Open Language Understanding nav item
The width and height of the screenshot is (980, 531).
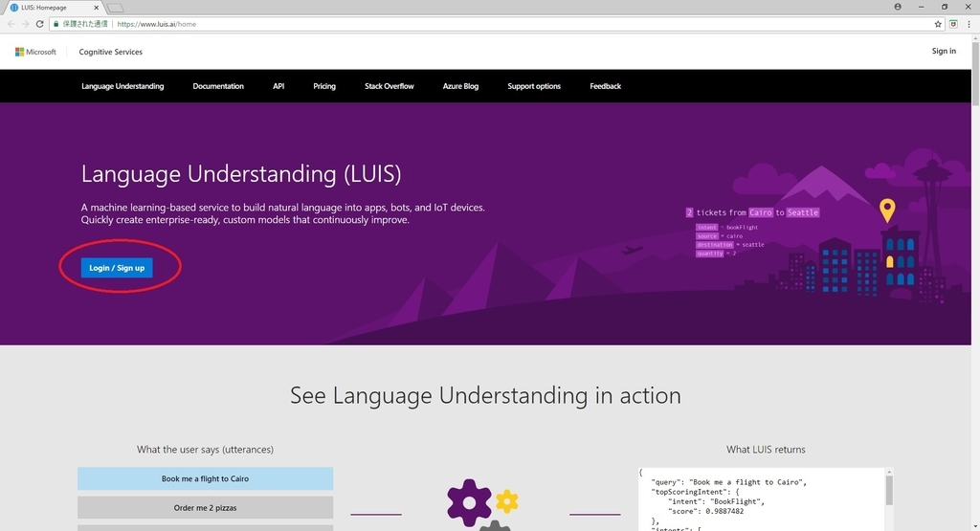coord(122,86)
